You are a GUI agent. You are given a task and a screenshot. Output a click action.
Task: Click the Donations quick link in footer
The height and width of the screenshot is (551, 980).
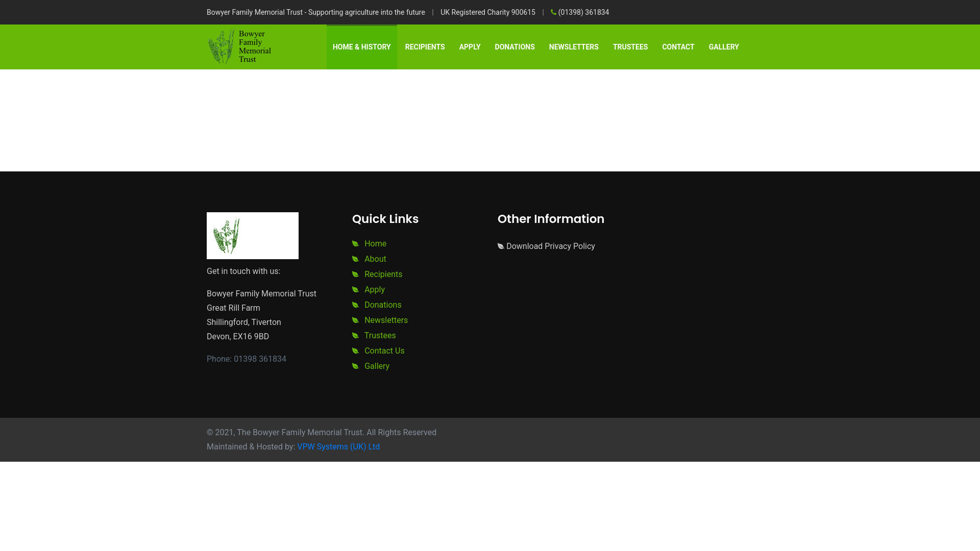(x=383, y=305)
